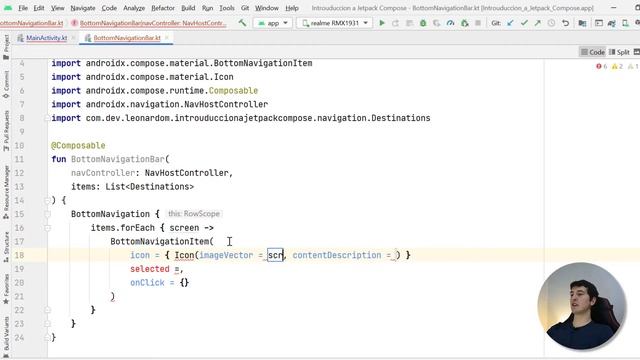Click the Make Project hammer icon
The height and width of the screenshot is (360, 640).
tap(242, 23)
